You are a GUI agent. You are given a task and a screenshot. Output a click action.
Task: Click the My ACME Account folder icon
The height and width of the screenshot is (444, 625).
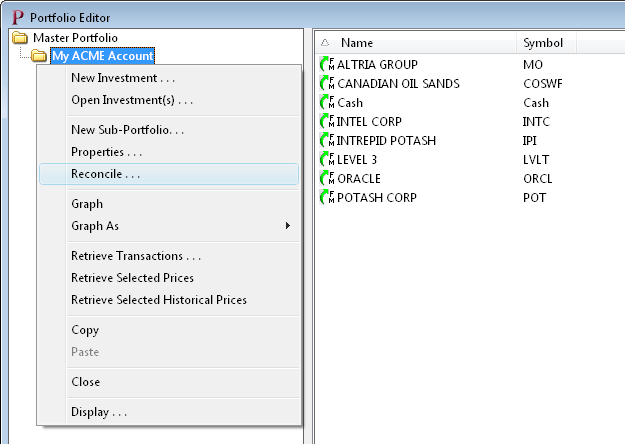(39, 56)
